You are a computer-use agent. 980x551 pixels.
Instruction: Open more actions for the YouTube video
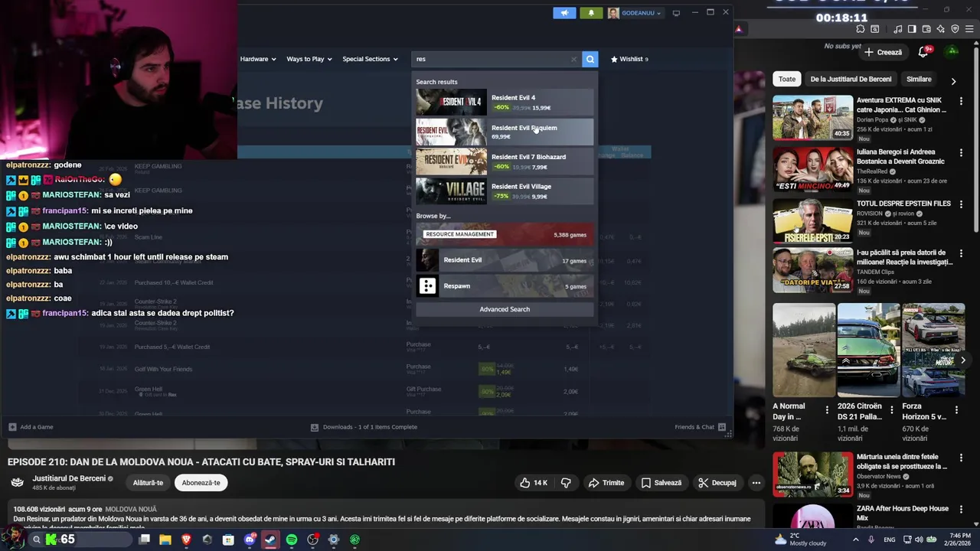tap(756, 483)
